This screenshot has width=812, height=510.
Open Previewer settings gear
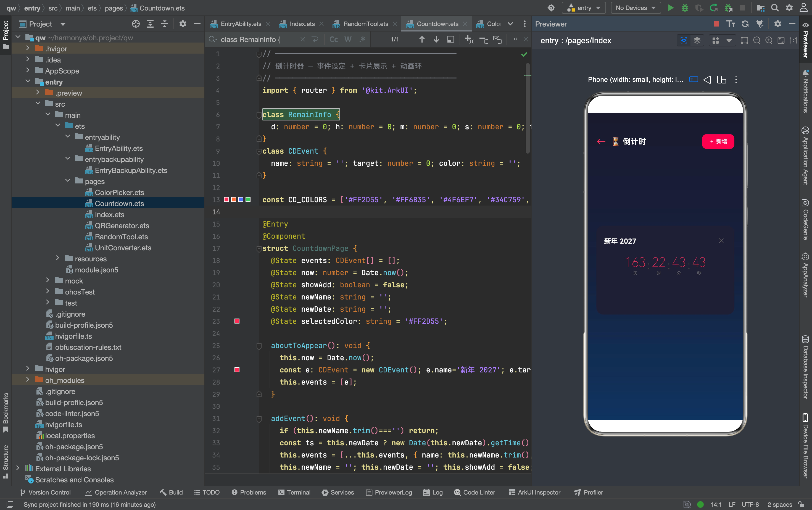(x=777, y=23)
